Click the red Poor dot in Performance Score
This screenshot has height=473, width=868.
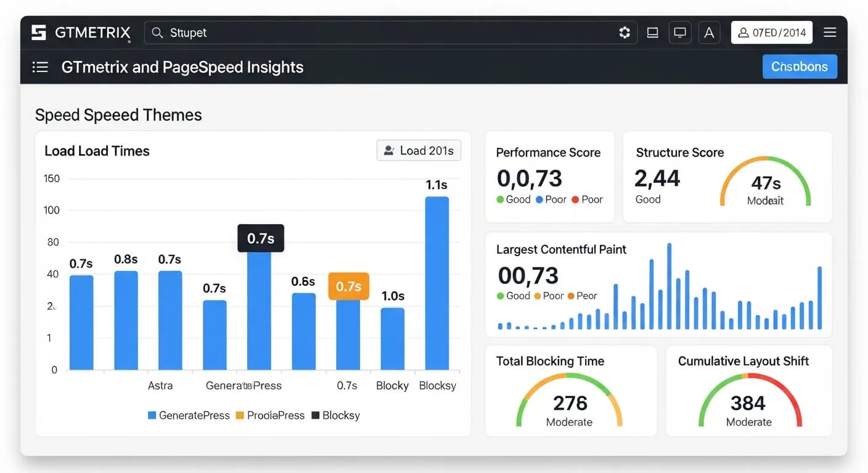pos(575,200)
